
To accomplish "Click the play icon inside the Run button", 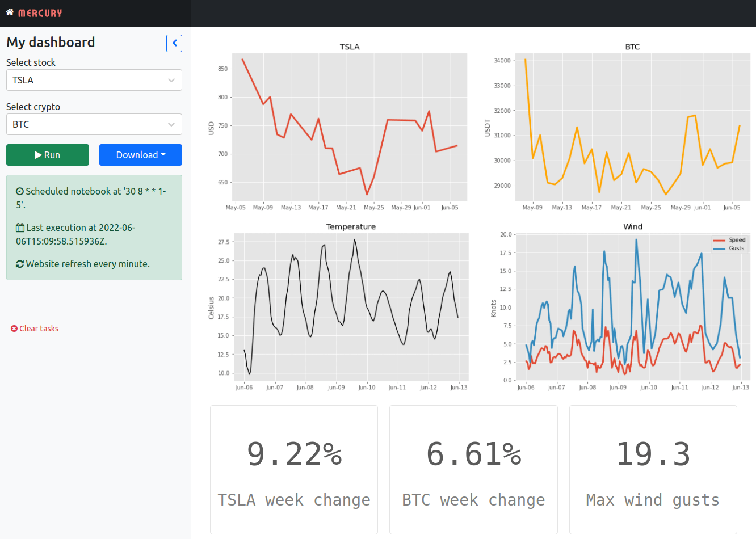I will (37, 154).
